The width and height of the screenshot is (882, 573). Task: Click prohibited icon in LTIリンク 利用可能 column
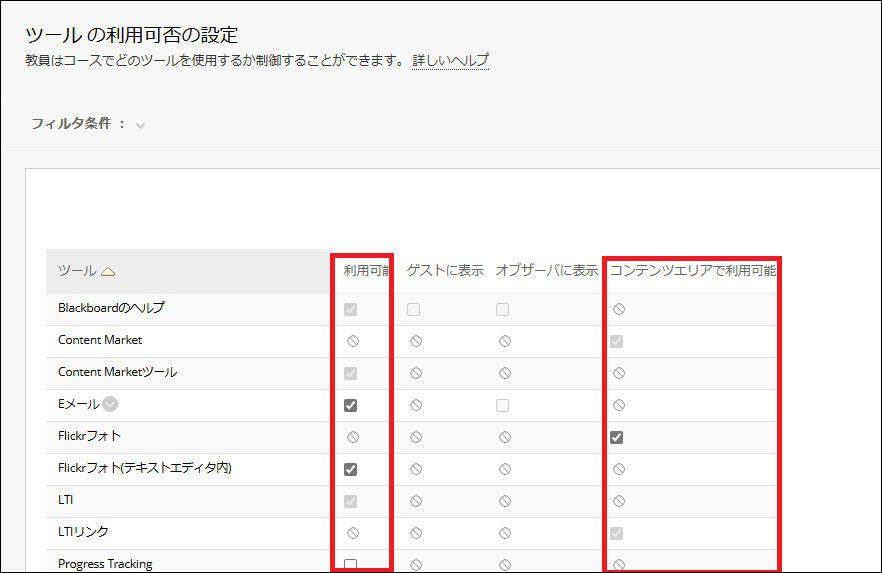353,533
